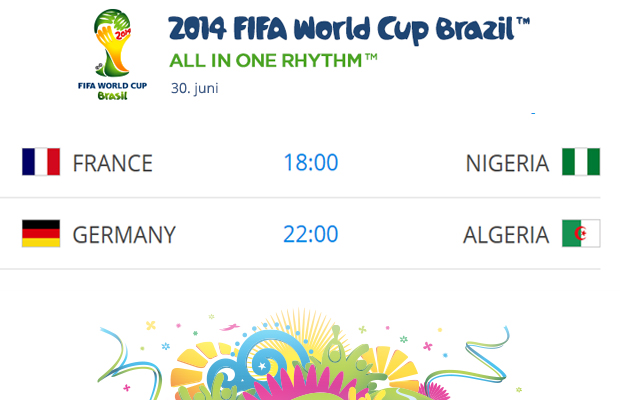This screenshot has height=400, width=620.
Task: Click the France flag icon
Action: (x=41, y=162)
